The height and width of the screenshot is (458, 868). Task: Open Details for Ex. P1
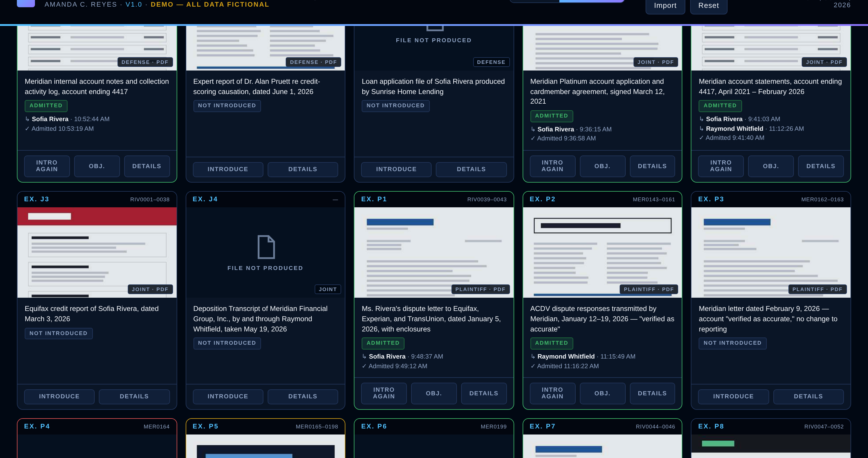tap(483, 393)
